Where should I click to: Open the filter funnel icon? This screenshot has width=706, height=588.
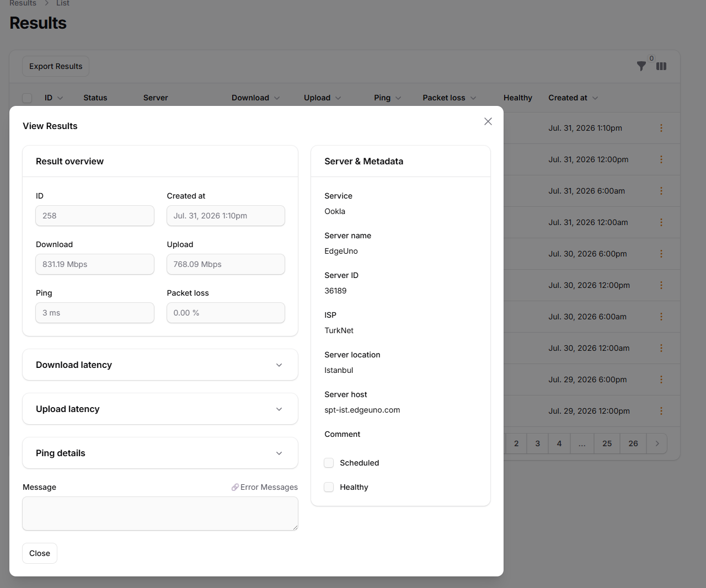(641, 66)
